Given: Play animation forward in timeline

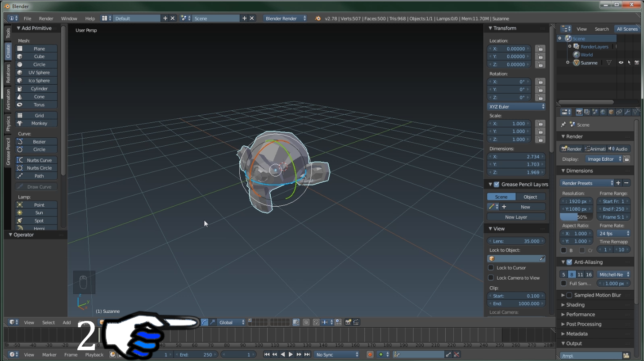Looking at the screenshot, I should tap(291, 355).
